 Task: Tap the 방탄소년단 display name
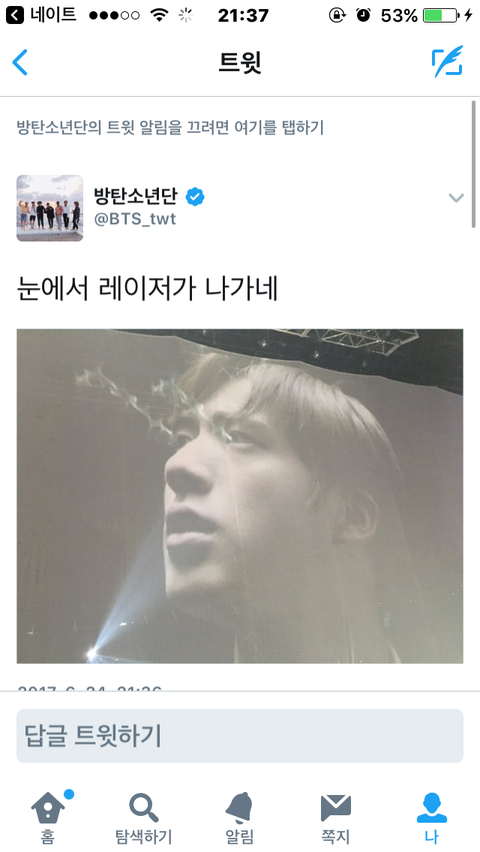[x=135, y=196]
